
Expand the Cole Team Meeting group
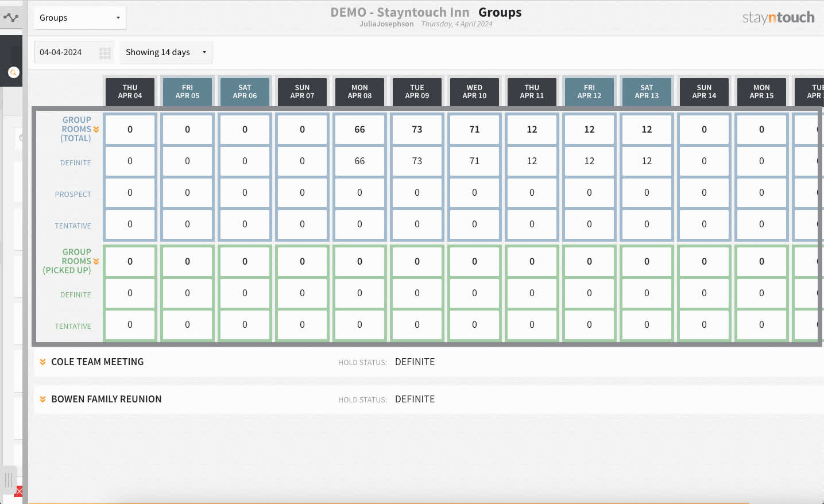pyautogui.click(x=42, y=362)
